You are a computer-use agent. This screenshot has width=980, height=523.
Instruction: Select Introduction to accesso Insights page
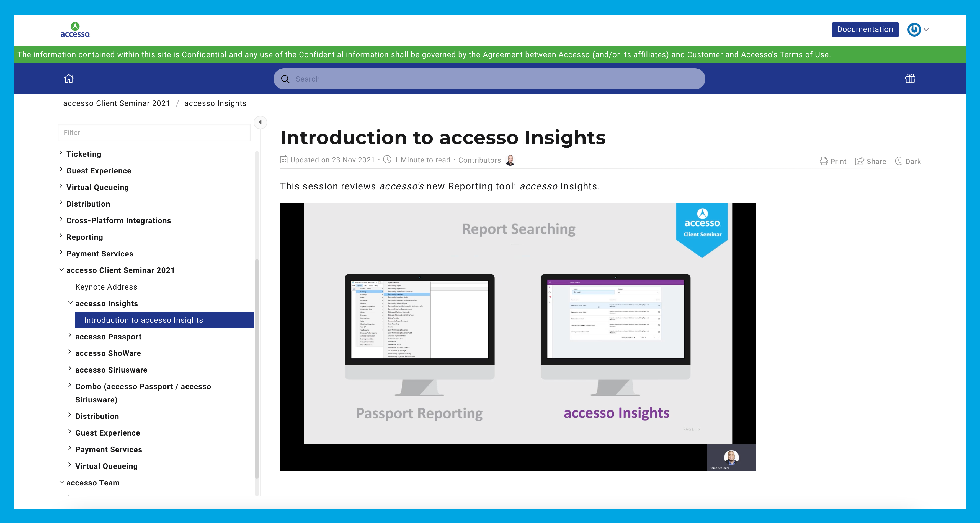(x=143, y=320)
